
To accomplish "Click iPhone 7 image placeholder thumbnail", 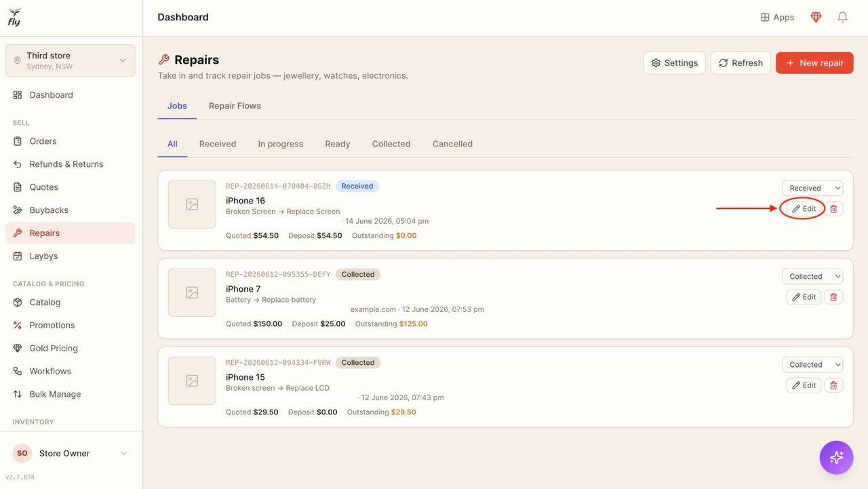I will pos(192,292).
